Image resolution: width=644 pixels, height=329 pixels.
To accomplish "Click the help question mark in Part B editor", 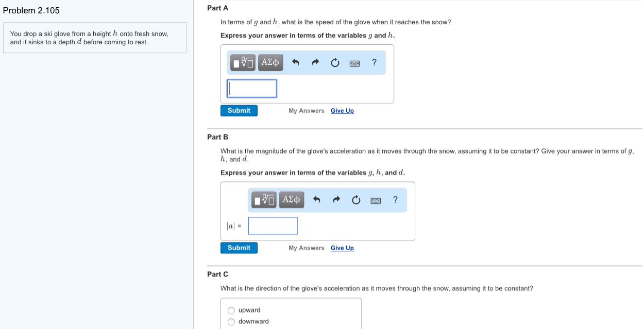I will point(395,200).
